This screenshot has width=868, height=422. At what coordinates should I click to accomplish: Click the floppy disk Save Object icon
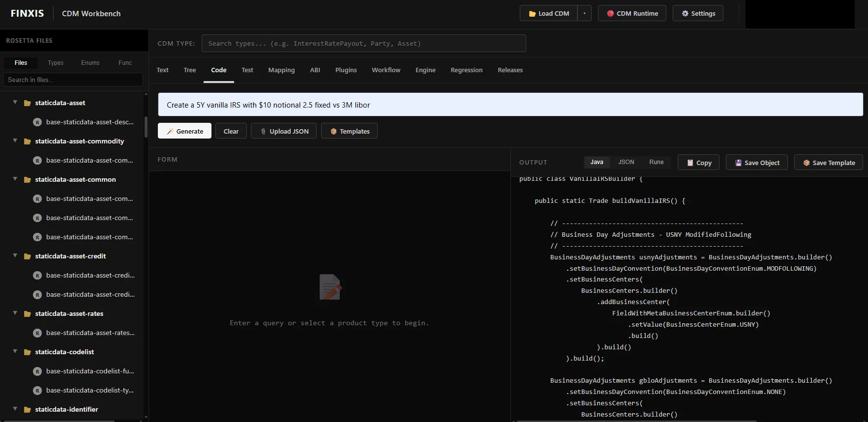[738, 163]
